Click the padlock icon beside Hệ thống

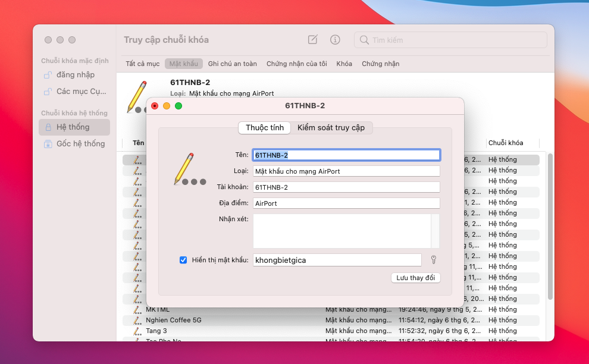pos(48,127)
